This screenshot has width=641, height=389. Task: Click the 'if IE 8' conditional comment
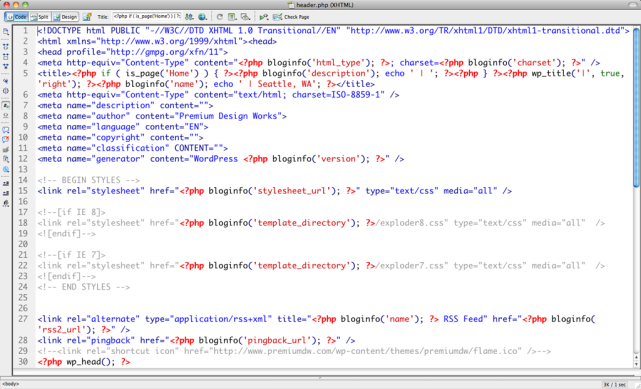pyautogui.click(x=71, y=212)
